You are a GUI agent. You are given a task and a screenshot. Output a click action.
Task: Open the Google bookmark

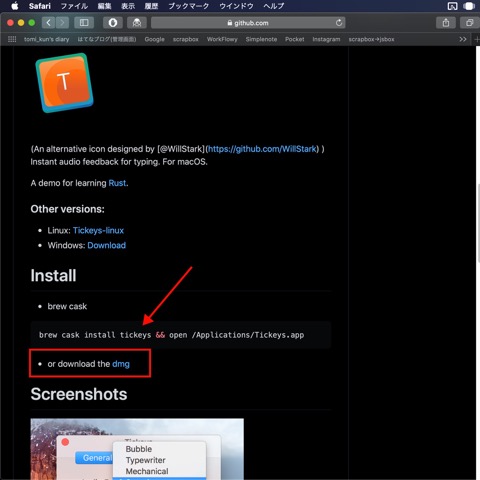154,39
